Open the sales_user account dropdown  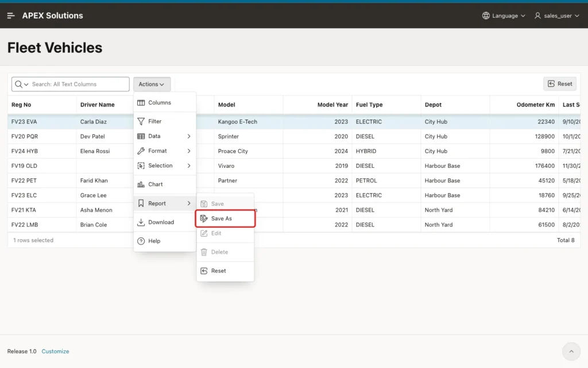(557, 16)
